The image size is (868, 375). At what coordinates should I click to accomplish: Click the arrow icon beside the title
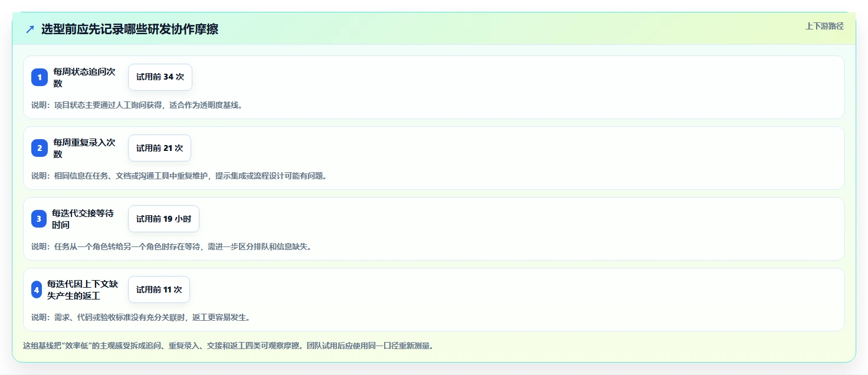click(x=30, y=29)
